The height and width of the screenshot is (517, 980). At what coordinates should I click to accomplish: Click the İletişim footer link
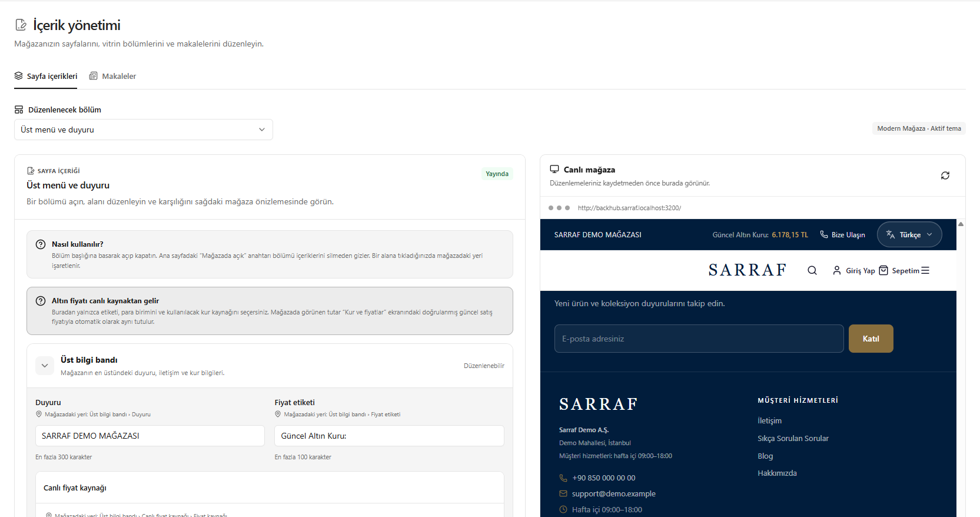click(x=770, y=420)
